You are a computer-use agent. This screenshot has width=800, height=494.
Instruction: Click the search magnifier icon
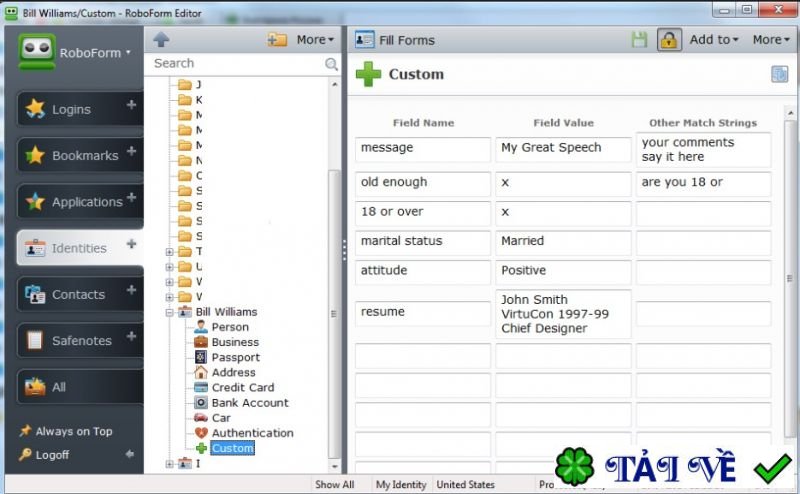click(x=331, y=64)
